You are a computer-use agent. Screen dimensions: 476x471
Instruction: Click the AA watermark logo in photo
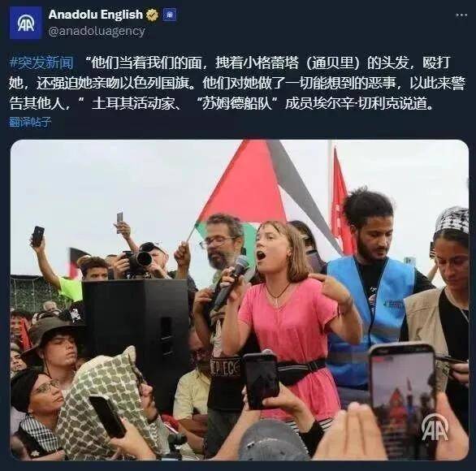[435, 427]
